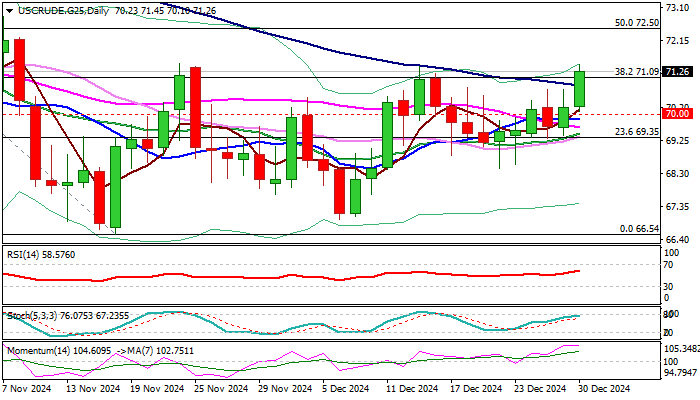Viewport: 700px width, 400px height.
Task: Click the 25 Nov 2024 date label
Action: [x=221, y=389]
